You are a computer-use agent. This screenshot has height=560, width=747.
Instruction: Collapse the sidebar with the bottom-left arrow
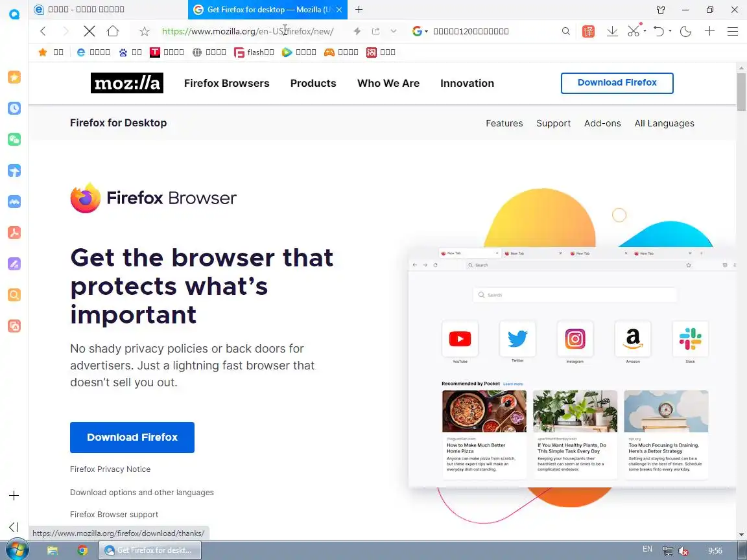click(14, 527)
